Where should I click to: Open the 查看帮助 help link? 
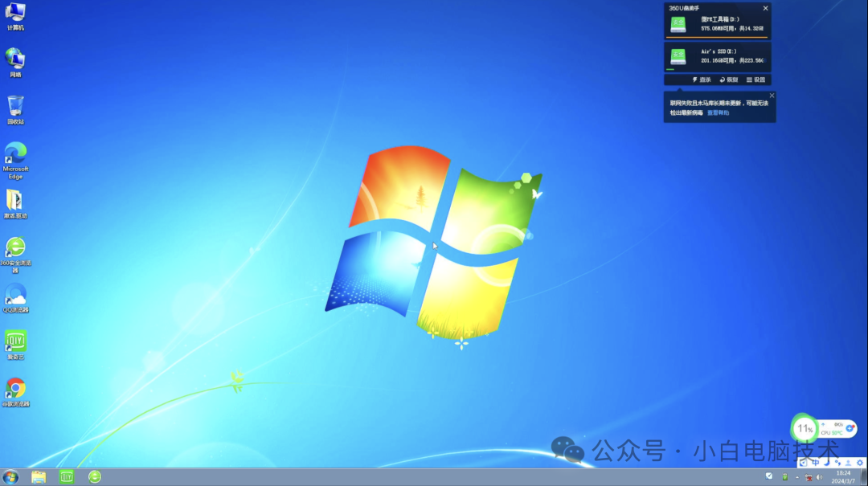(x=718, y=113)
